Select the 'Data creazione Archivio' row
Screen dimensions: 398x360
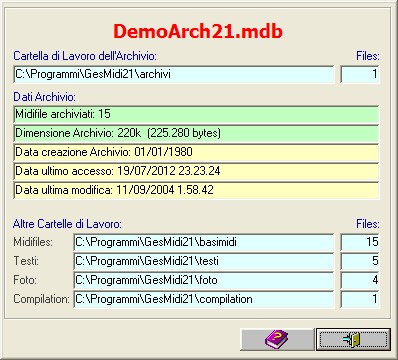(x=196, y=152)
